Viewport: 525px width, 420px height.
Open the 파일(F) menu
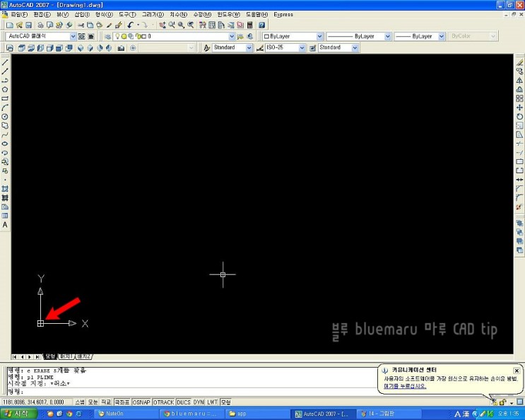(19, 14)
